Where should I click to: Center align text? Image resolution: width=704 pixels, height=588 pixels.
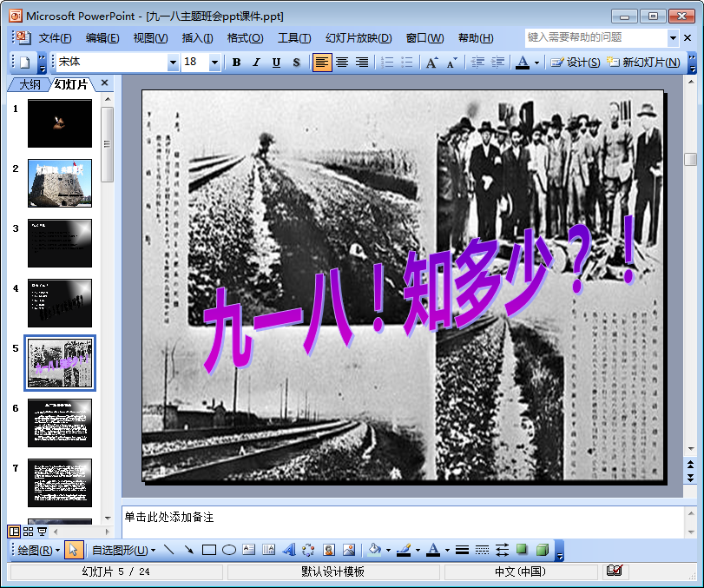tap(342, 63)
